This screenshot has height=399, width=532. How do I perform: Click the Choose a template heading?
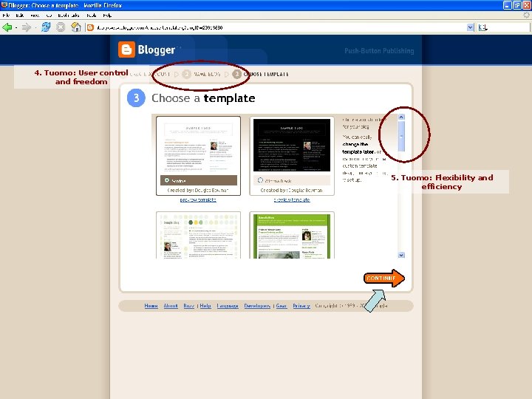203,98
